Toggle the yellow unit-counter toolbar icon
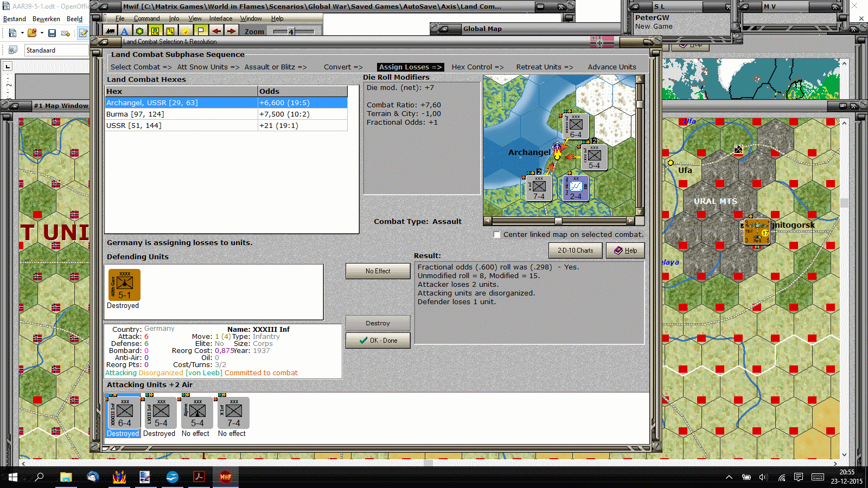Image resolution: width=868 pixels, height=488 pixels. 155,31
